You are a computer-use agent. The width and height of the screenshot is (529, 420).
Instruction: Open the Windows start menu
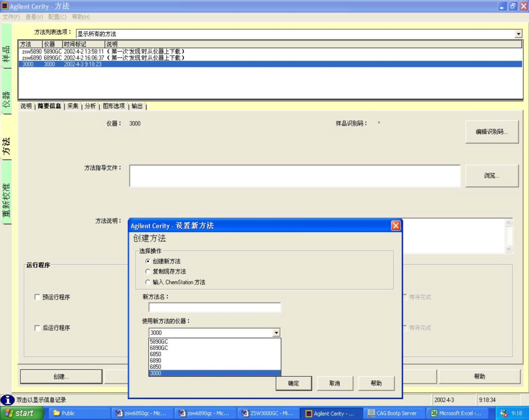click(22, 413)
